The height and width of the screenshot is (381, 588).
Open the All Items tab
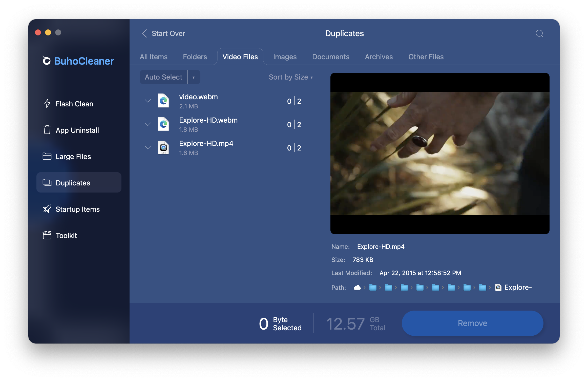point(154,57)
